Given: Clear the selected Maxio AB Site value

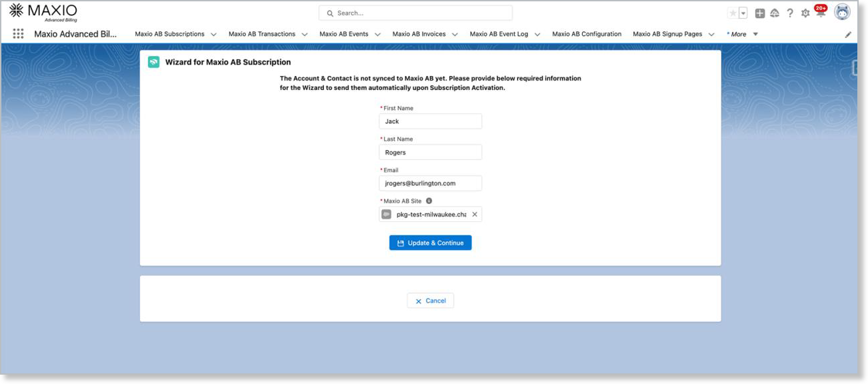Looking at the screenshot, I should coord(475,215).
